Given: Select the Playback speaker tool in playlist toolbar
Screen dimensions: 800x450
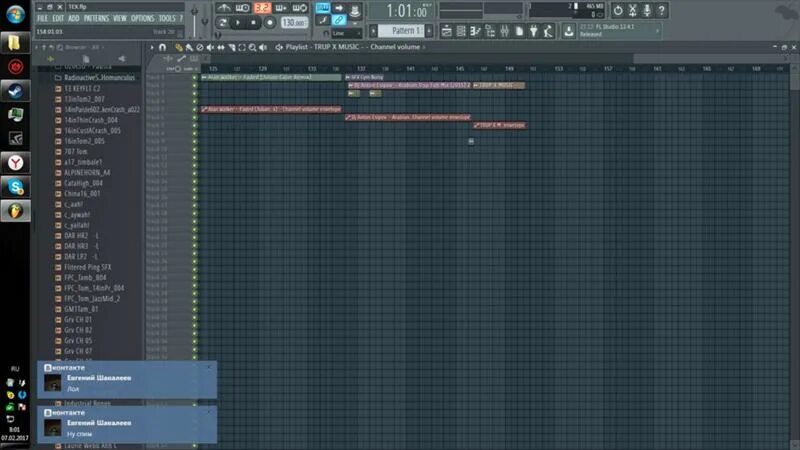Looking at the screenshot, I should [x=263, y=47].
